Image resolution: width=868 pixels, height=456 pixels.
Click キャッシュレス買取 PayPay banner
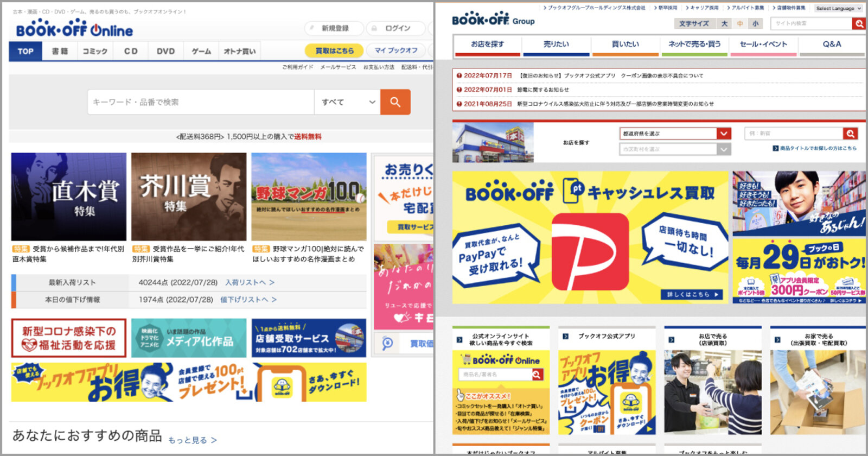tap(590, 237)
